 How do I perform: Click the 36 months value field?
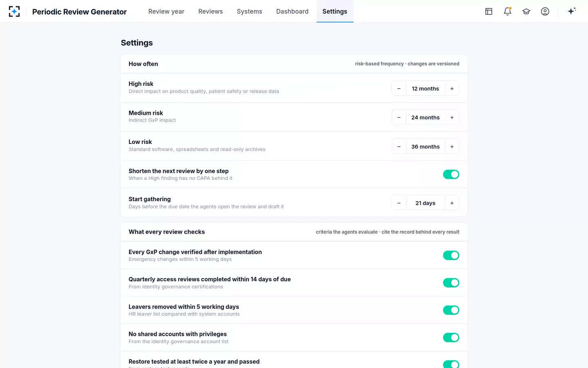[x=425, y=147]
